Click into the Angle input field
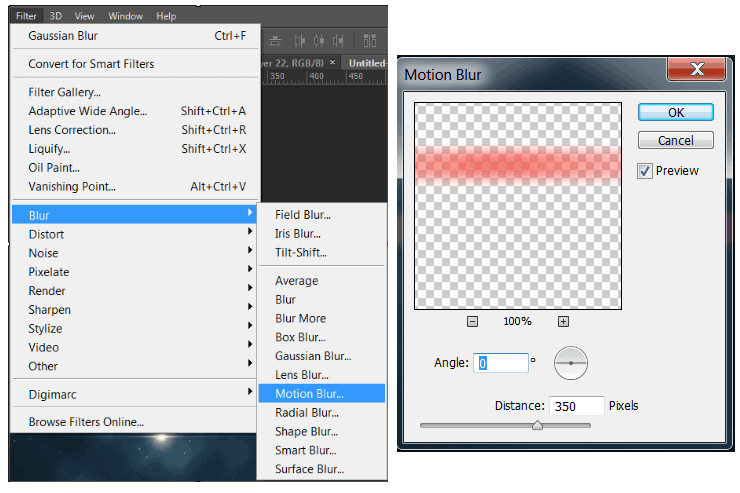The image size is (740, 493). point(501,363)
